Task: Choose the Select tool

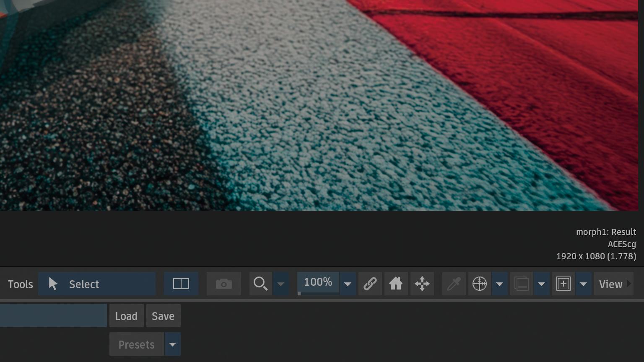Action: pyautogui.click(x=97, y=284)
